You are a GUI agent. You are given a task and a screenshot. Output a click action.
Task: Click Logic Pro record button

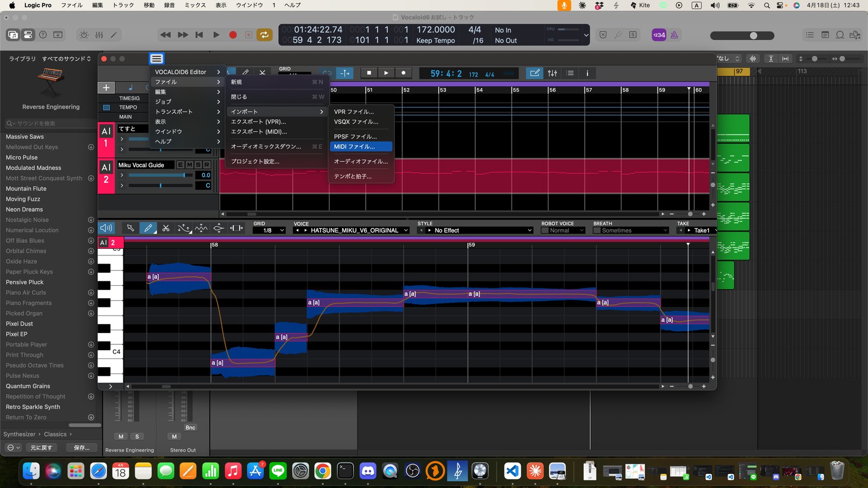pyautogui.click(x=233, y=35)
